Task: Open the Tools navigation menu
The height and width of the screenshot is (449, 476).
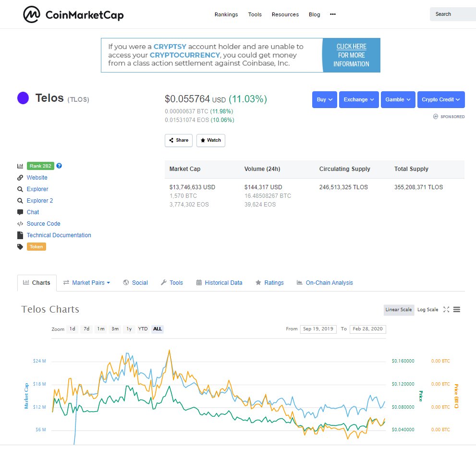Action: point(255,14)
